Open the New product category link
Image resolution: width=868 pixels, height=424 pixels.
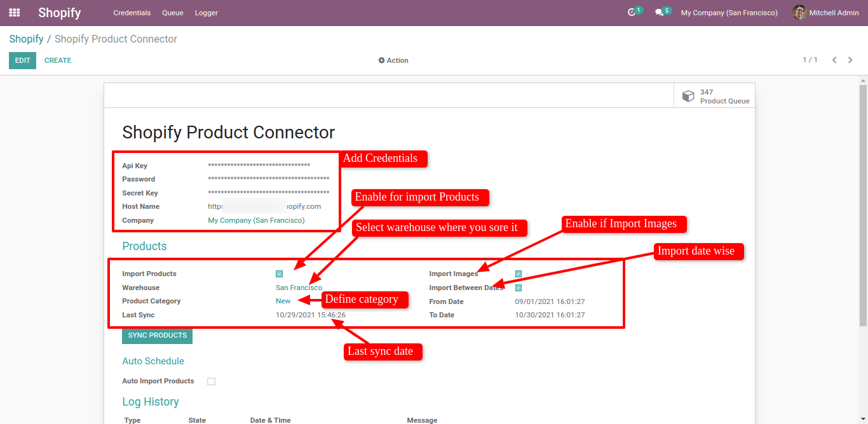[x=283, y=301]
